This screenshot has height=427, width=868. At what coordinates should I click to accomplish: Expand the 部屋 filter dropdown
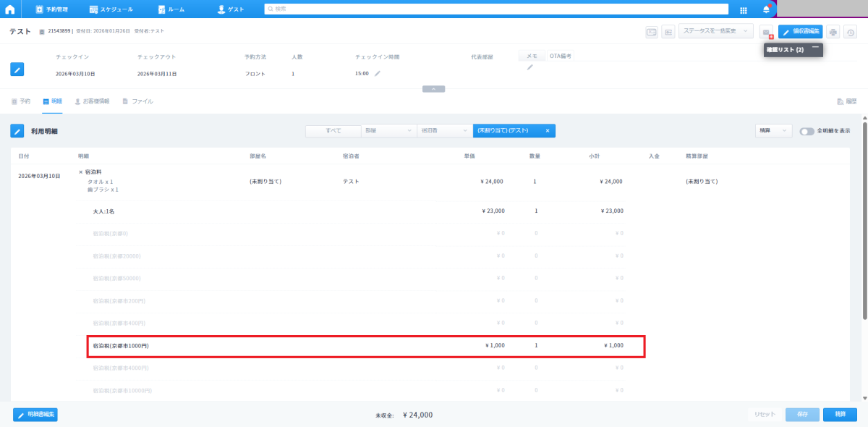(x=388, y=131)
